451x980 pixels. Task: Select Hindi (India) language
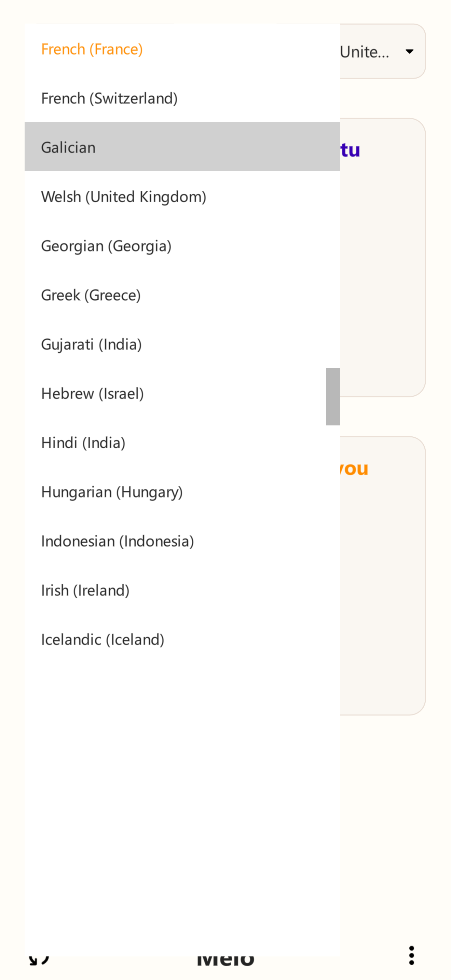point(182,442)
